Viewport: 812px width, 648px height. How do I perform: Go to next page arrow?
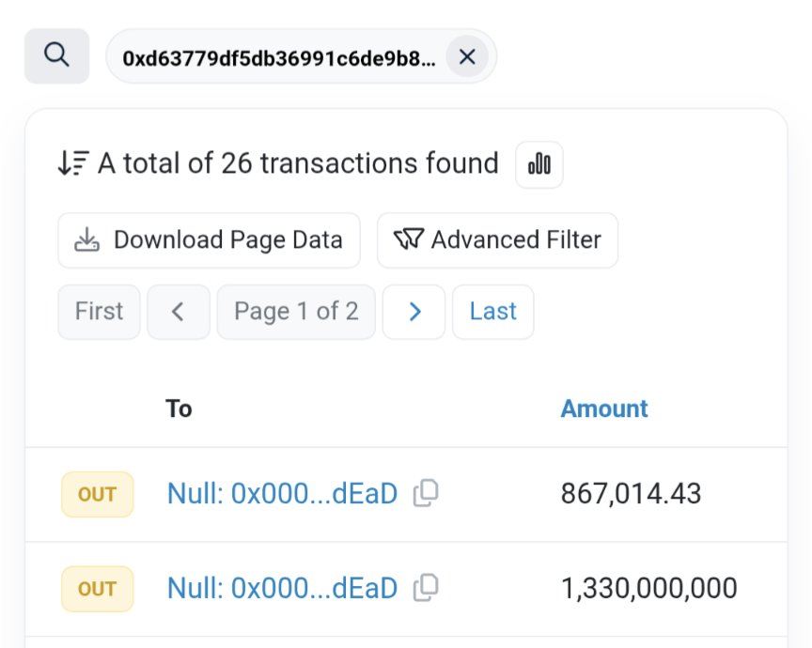coord(414,312)
